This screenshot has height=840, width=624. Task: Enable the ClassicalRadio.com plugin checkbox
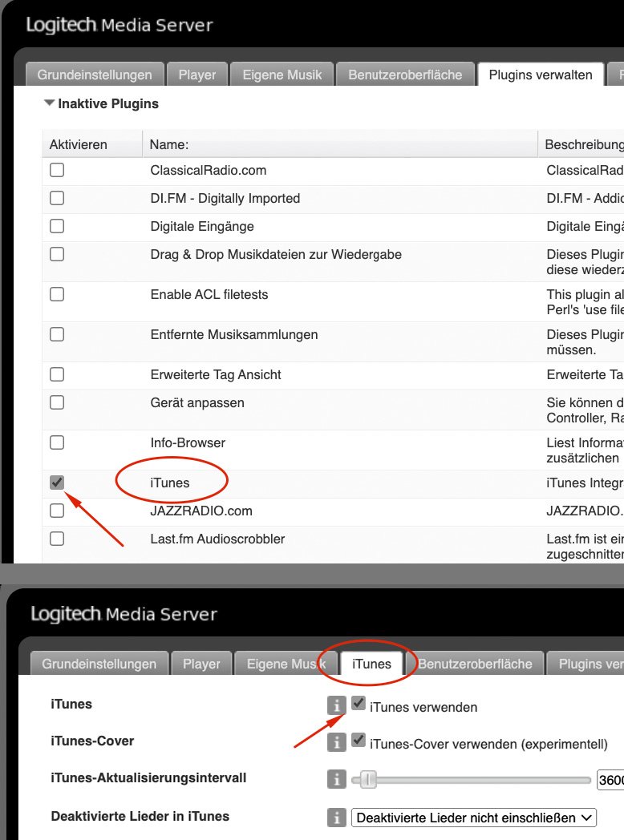click(57, 170)
